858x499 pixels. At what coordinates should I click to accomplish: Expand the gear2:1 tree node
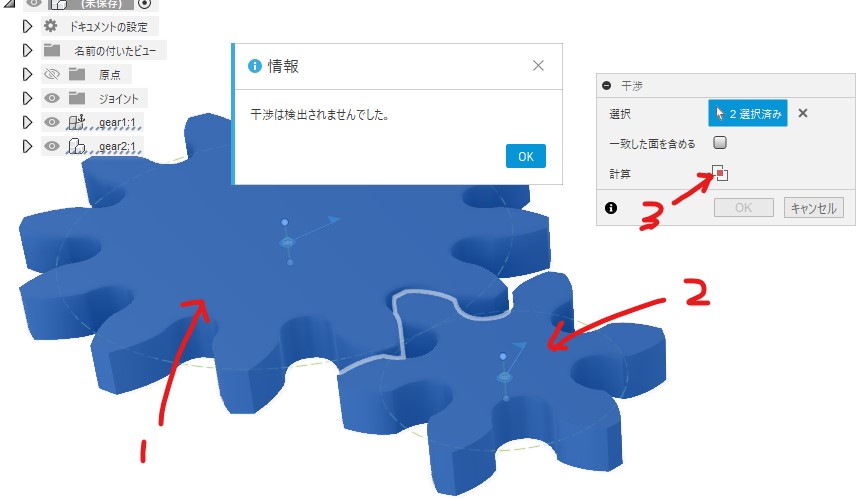[27, 147]
